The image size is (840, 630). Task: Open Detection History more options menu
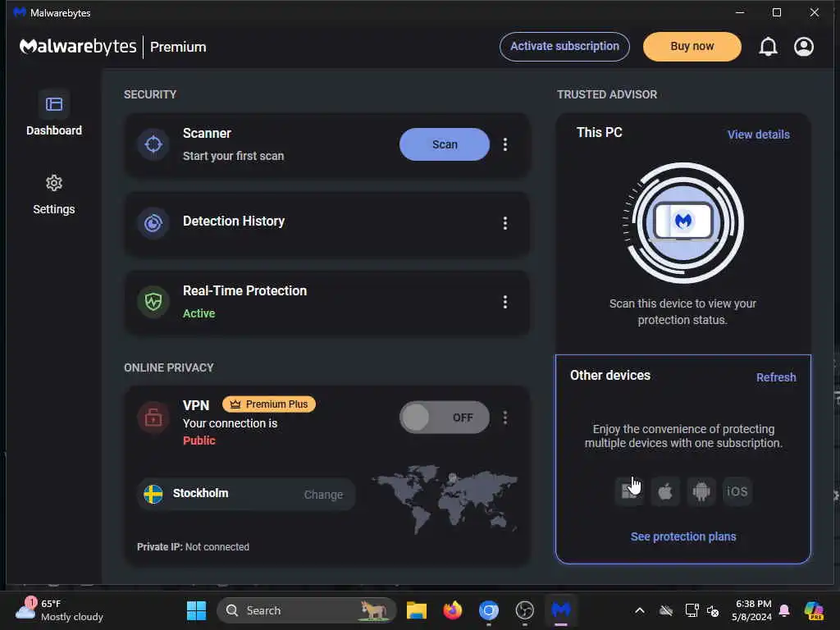pos(504,223)
